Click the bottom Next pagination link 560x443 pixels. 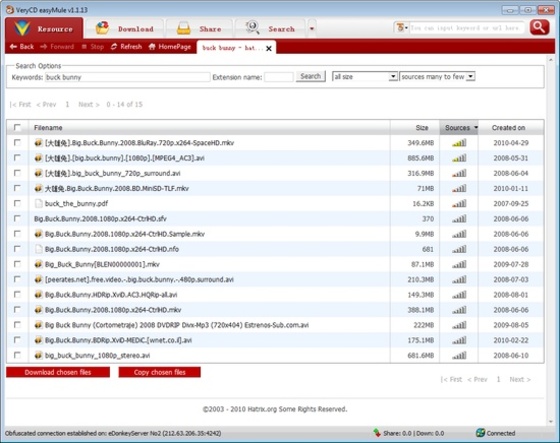tap(520, 379)
